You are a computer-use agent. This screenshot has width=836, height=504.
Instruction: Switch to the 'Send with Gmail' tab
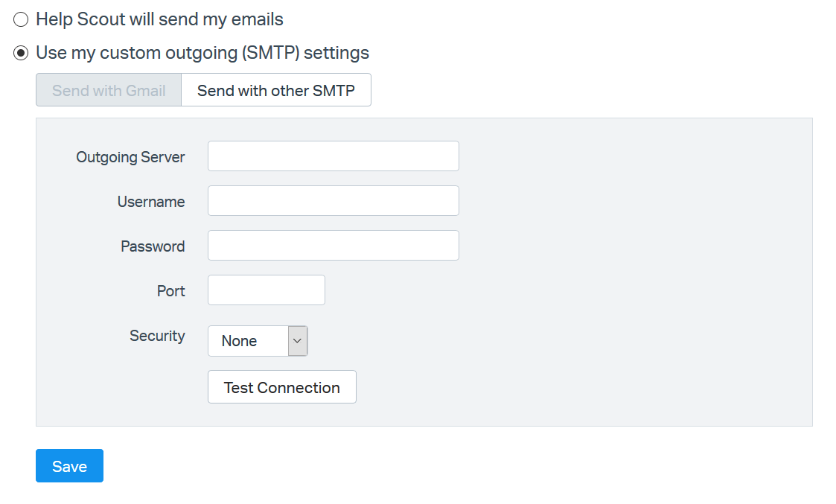pyautogui.click(x=109, y=91)
